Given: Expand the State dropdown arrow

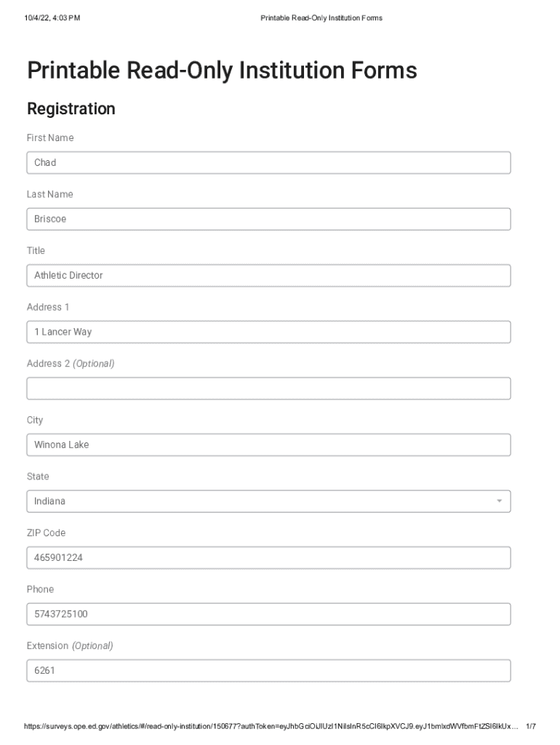Looking at the screenshot, I should click(499, 501).
